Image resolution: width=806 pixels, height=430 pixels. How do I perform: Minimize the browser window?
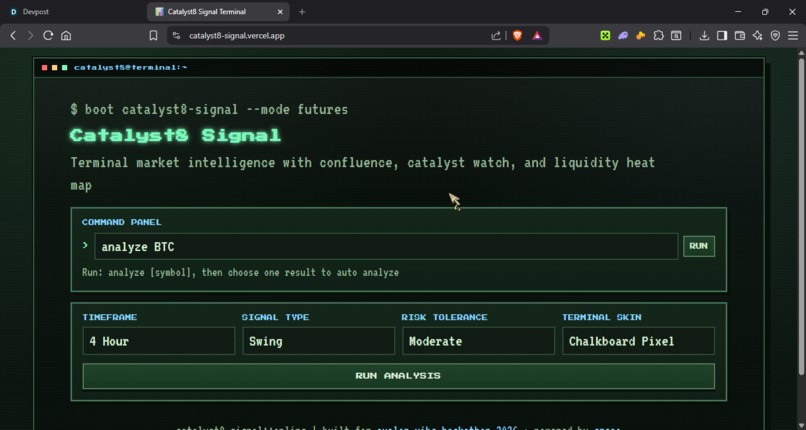pyautogui.click(x=738, y=12)
